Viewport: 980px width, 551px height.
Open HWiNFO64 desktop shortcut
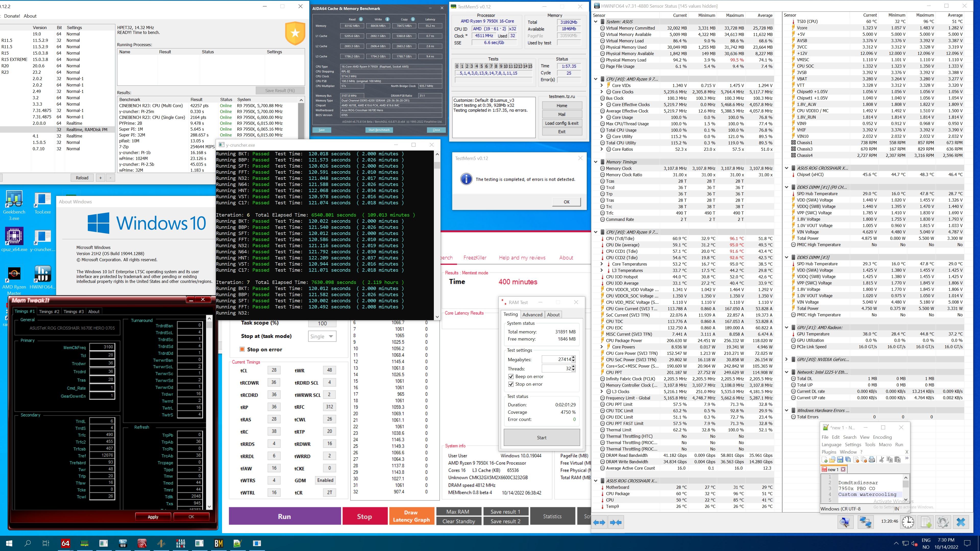43,278
